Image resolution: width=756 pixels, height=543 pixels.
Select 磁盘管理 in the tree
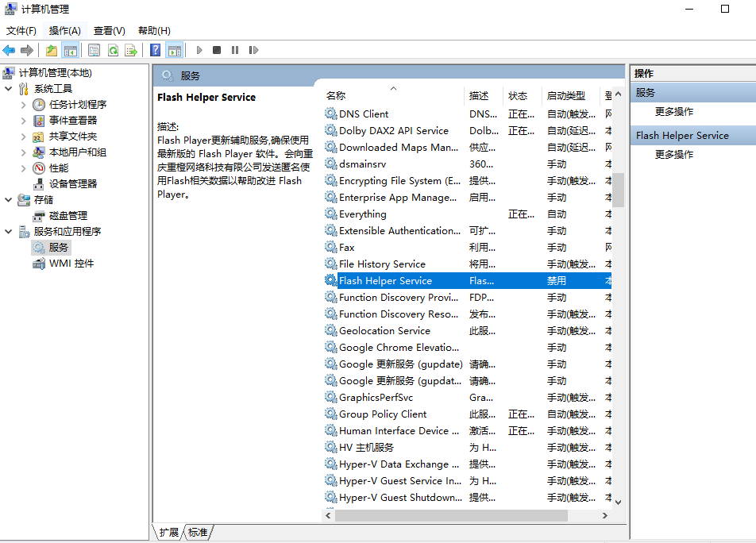68,216
